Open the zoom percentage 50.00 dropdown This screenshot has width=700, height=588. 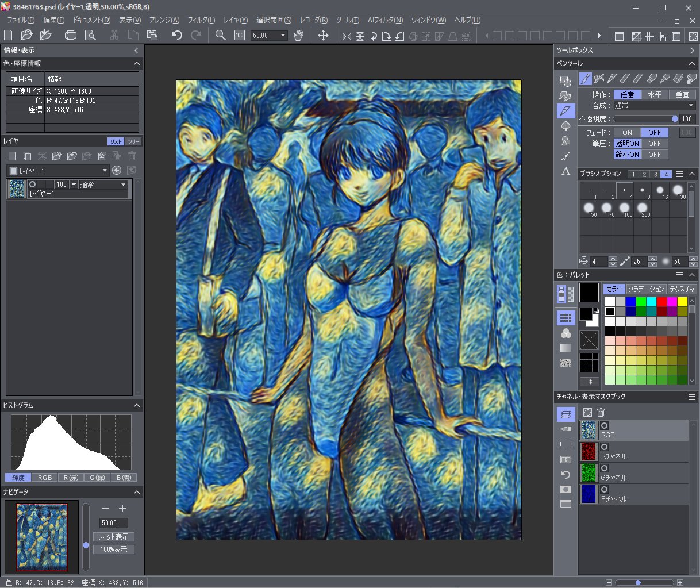tap(283, 36)
